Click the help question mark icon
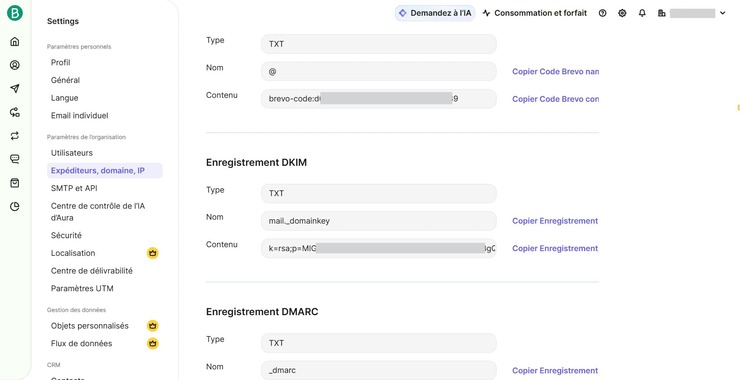 pos(602,13)
